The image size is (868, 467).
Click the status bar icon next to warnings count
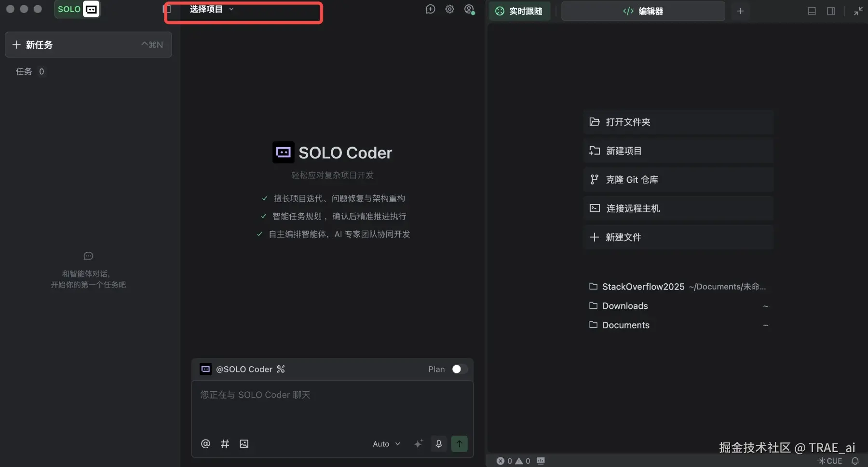[x=541, y=461]
